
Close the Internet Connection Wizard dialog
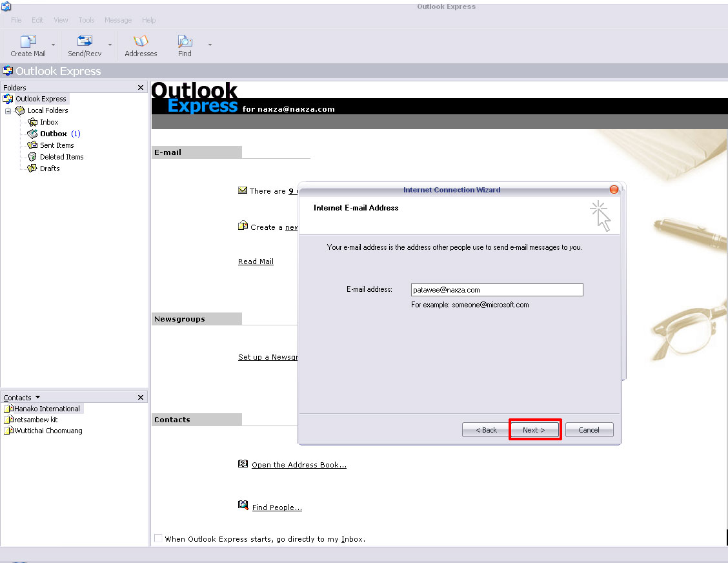614,190
